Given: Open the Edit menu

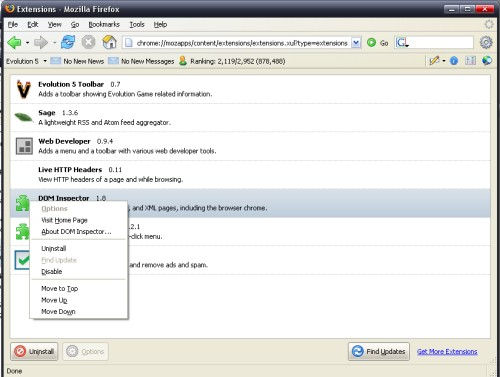Looking at the screenshot, I should tap(33, 24).
